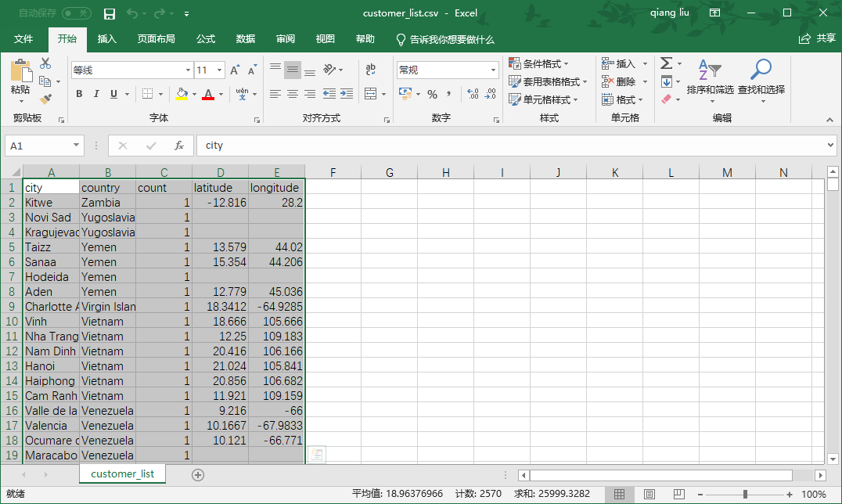This screenshot has width=842, height=504.
Task: Toggle bold formatting
Action: click(x=79, y=94)
